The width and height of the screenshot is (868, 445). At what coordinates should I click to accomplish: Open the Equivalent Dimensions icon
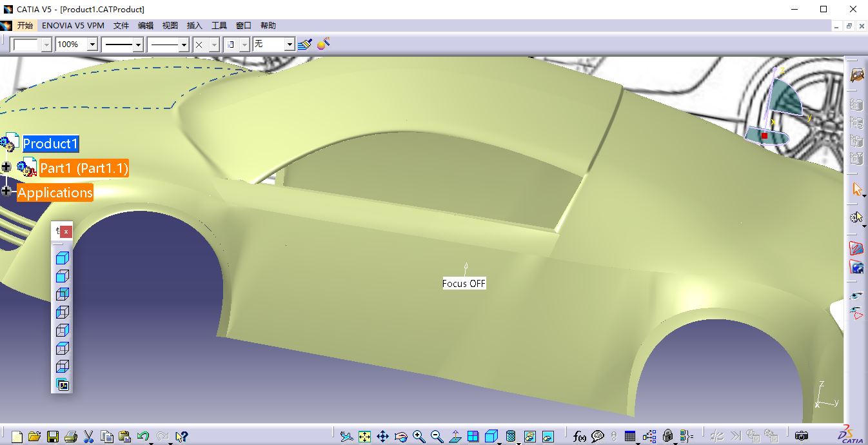pyautogui.click(x=686, y=437)
